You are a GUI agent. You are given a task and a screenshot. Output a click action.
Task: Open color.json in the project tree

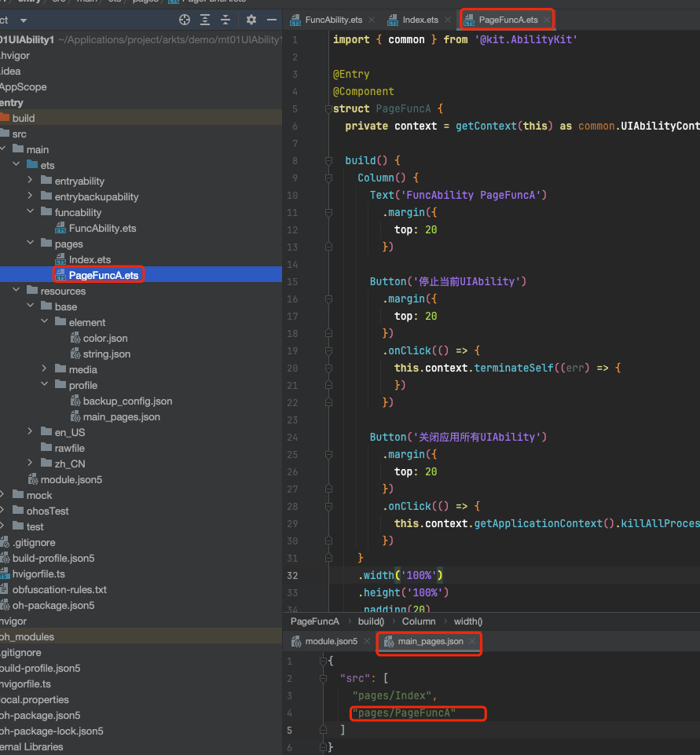[x=105, y=338]
